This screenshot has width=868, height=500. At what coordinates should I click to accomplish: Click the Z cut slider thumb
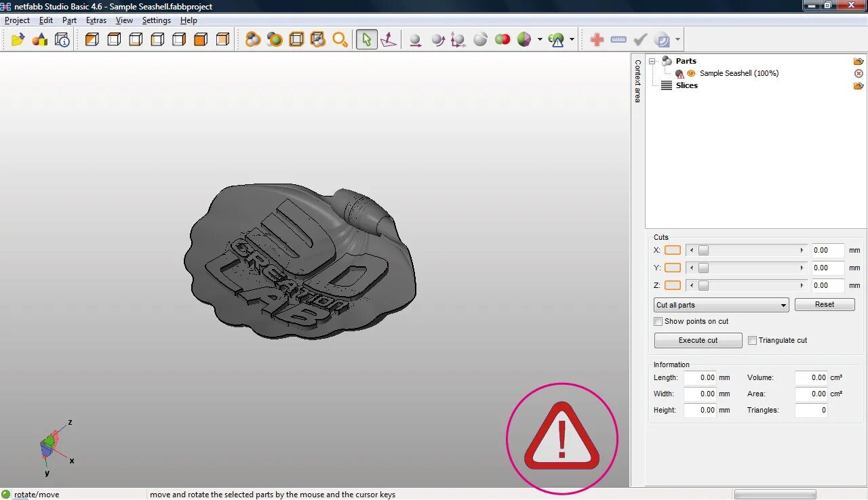pyautogui.click(x=703, y=285)
